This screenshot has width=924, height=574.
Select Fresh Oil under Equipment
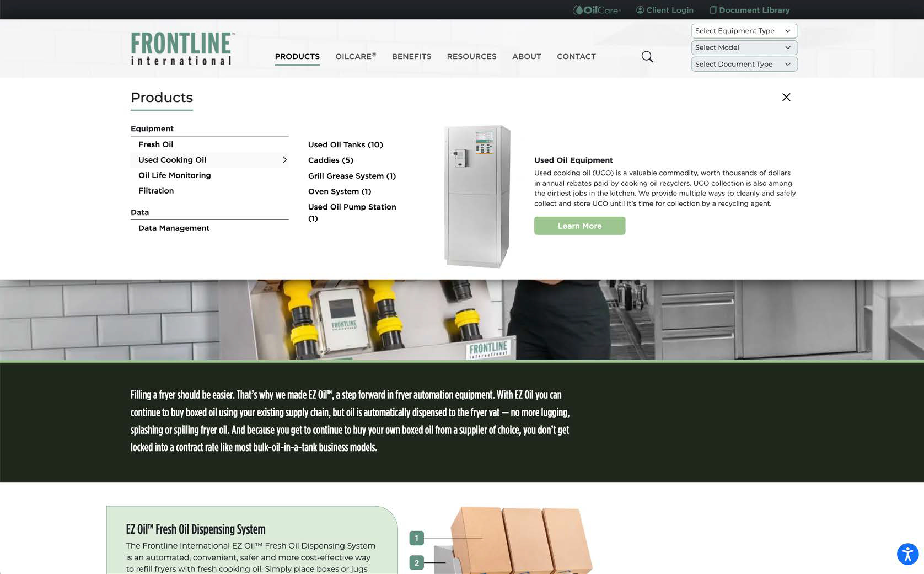pos(155,144)
